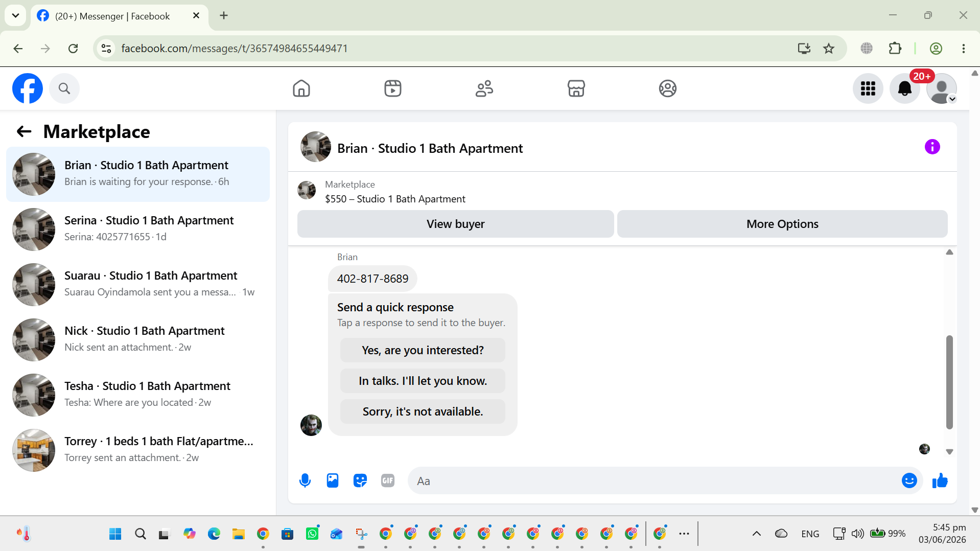Go back from Marketplace inbox
980x551 pixels.
coord(24,132)
